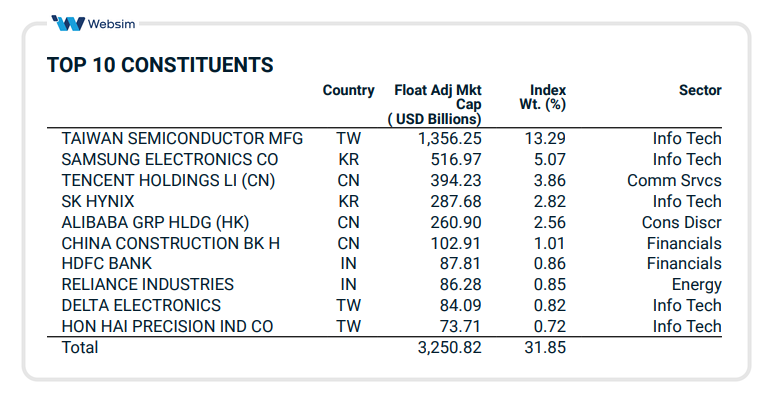Select the SK HYNIX row name

tap(102, 201)
